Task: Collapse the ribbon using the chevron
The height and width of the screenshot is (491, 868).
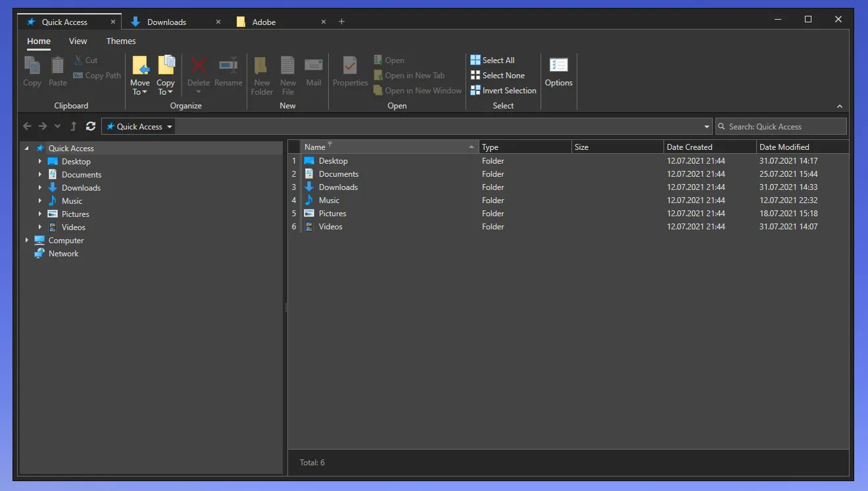Action: click(840, 106)
